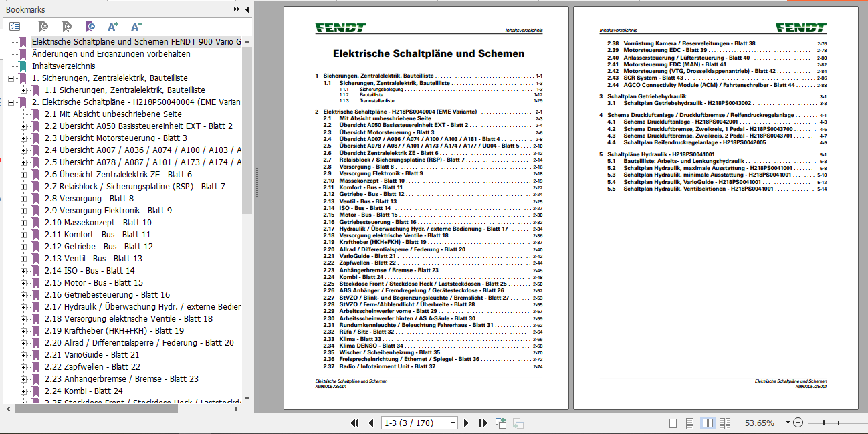The width and height of the screenshot is (868, 434).
Task: Collapse the Bookmarks panel with left arrow
Action: [x=247, y=9]
